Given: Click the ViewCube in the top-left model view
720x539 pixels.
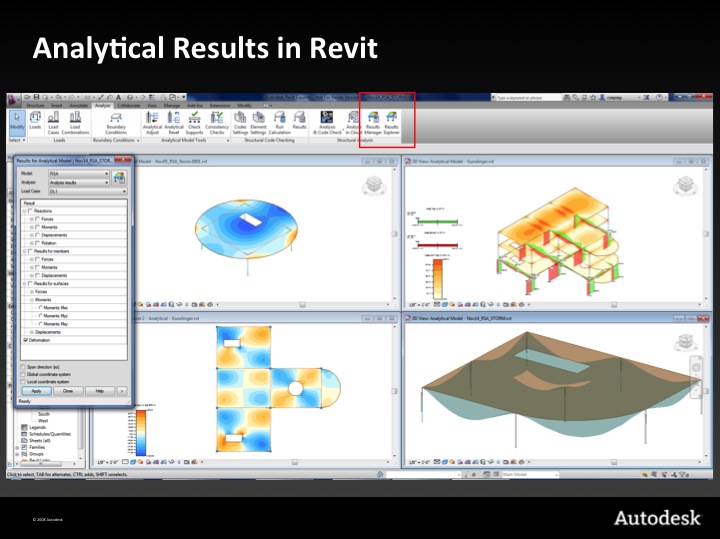Looking at the screenshot, I should pos(374,185).
